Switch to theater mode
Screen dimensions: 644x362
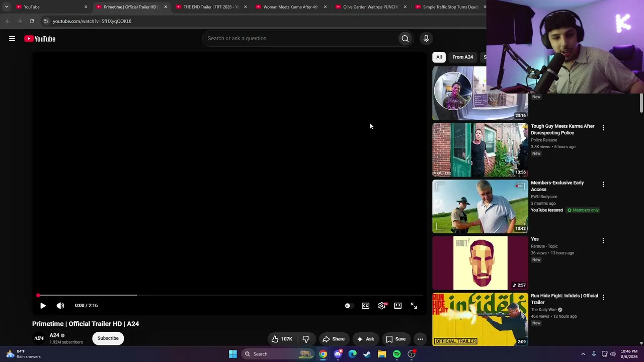pos(398,306)
